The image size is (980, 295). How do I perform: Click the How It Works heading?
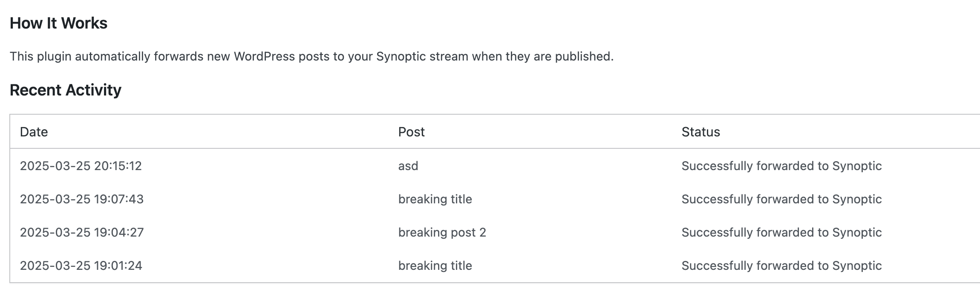(x=58, y=23)
